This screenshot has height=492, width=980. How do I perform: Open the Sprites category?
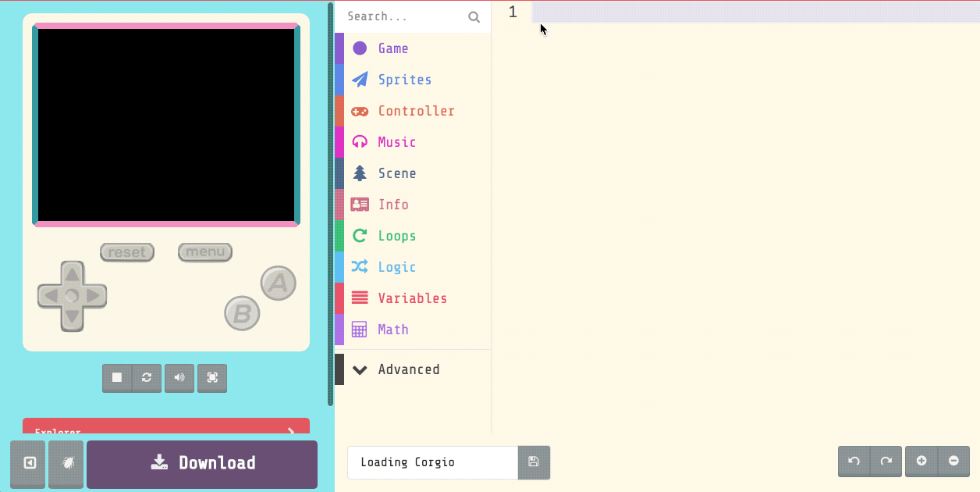pos(413,80)
